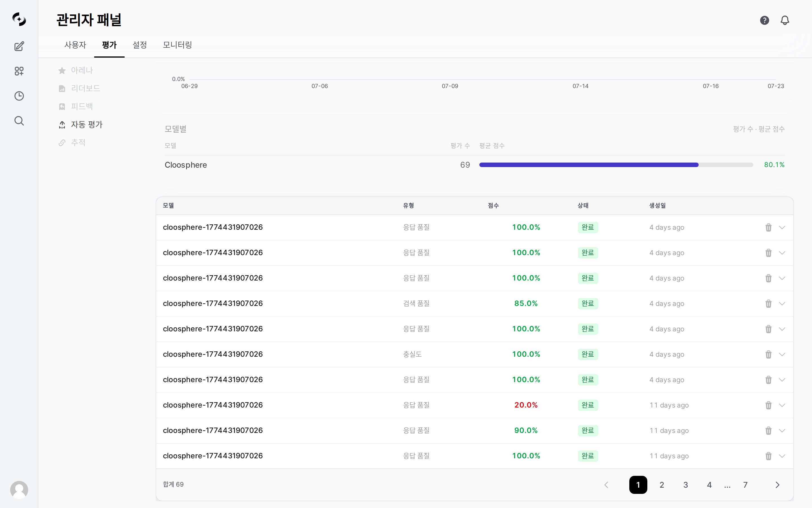Open history via the clock icon
812x508 pixels.
pyautogui.click(x=19, y=96)
